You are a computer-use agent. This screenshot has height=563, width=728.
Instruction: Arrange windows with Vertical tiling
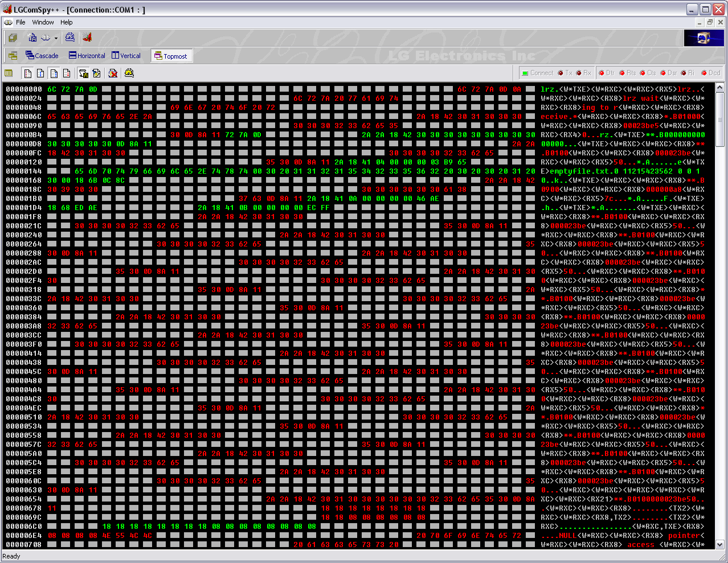[x=126, y=56]
